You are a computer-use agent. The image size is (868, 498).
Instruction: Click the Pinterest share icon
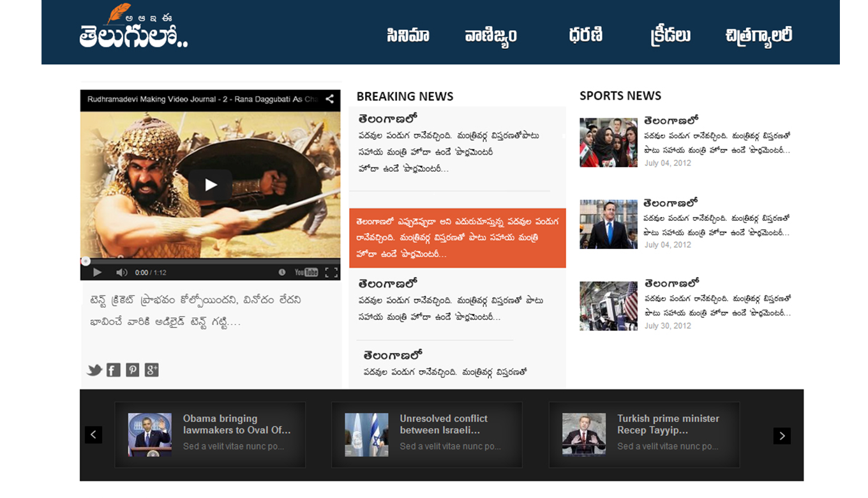click(133, 370)
